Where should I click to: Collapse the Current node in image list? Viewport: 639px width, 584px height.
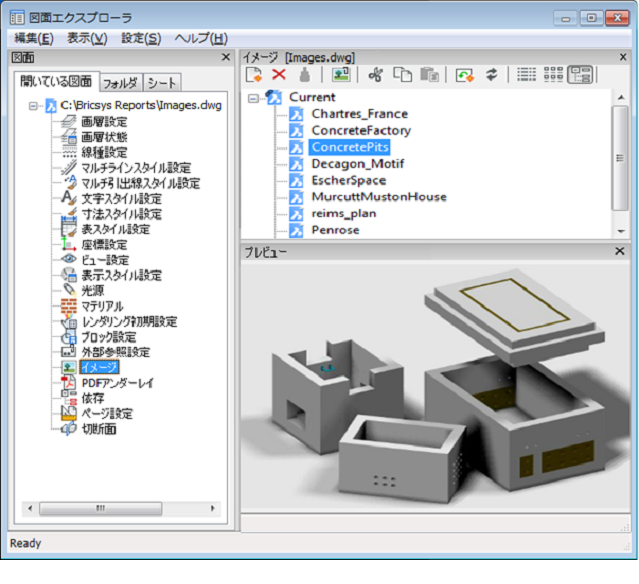pyautogui.click(x=253, y=98)
